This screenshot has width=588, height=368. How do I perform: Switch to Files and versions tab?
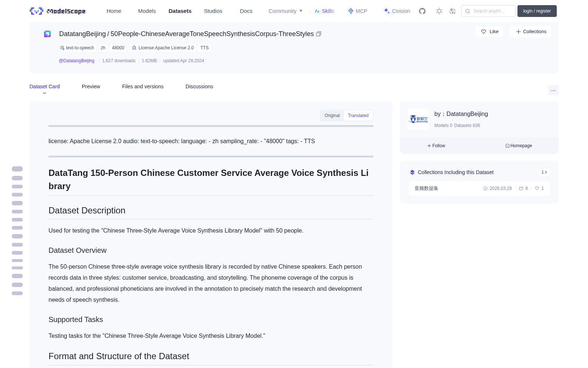click(143, 86)
